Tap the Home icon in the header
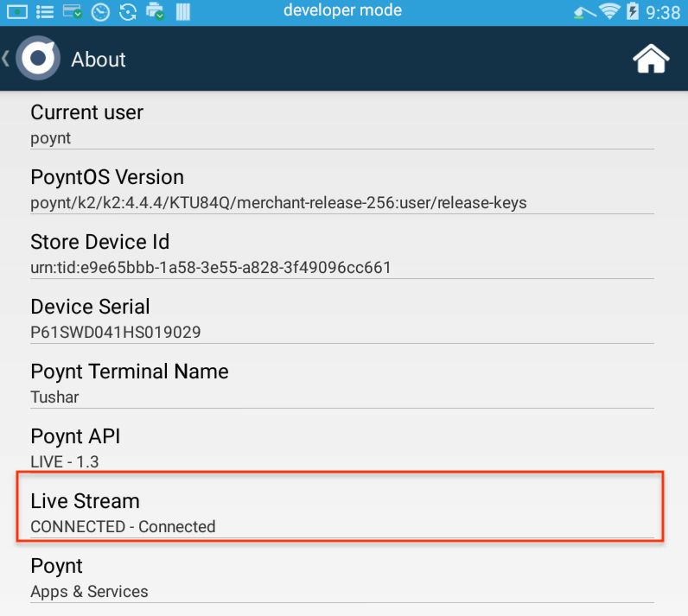Screen dimensions: 688x616 click(651, 59)
